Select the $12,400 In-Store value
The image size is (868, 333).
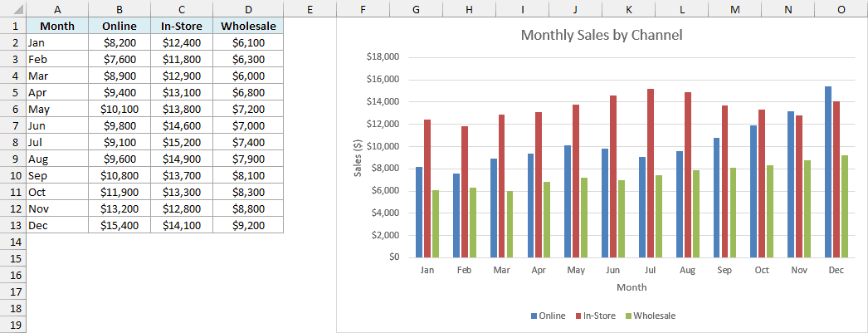point(182,42)
